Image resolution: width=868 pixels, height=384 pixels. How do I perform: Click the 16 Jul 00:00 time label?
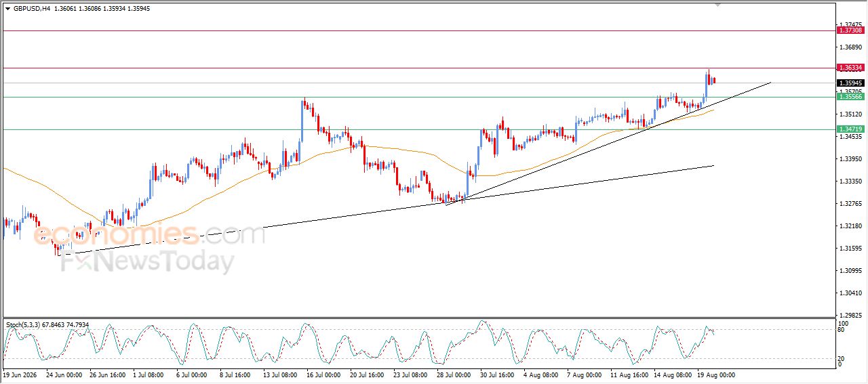[x=324, y=375]
